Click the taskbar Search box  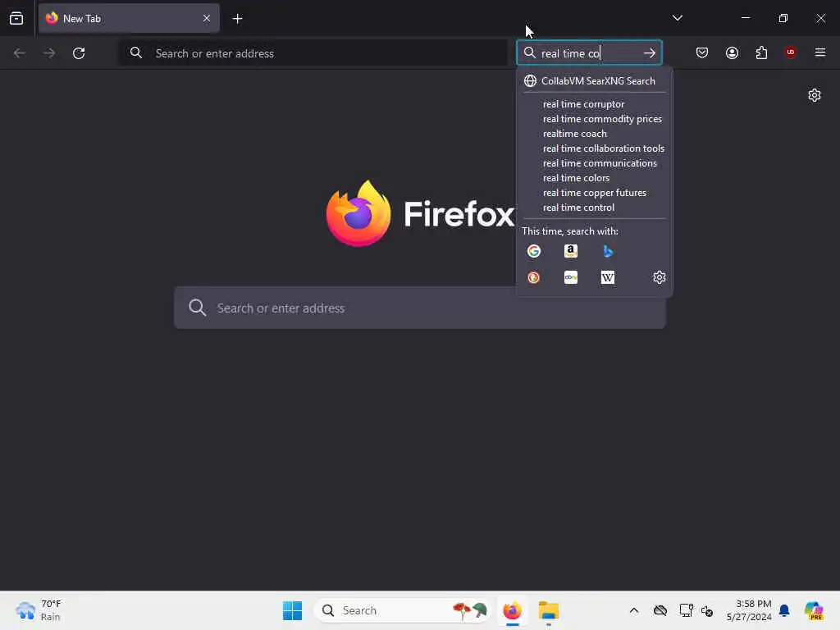[x=402, y=610]
